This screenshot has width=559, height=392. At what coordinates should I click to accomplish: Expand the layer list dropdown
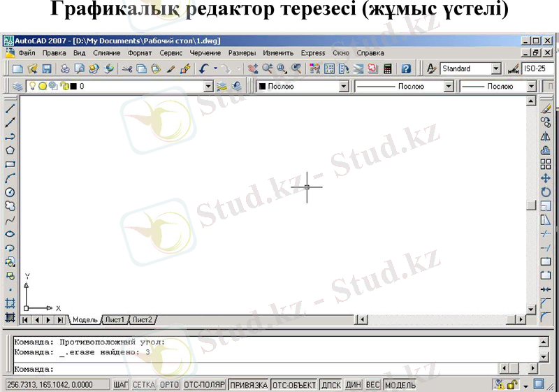[208, 86]
